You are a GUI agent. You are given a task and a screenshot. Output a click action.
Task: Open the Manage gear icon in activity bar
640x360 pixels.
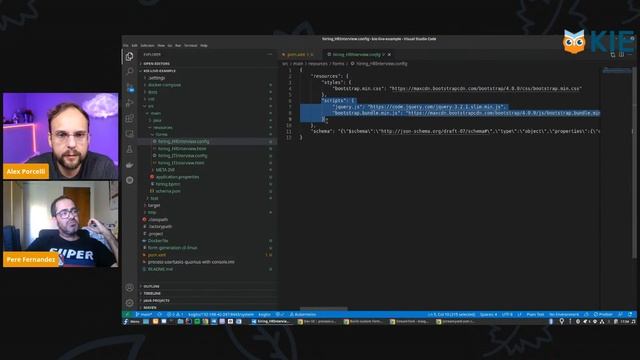129,303
